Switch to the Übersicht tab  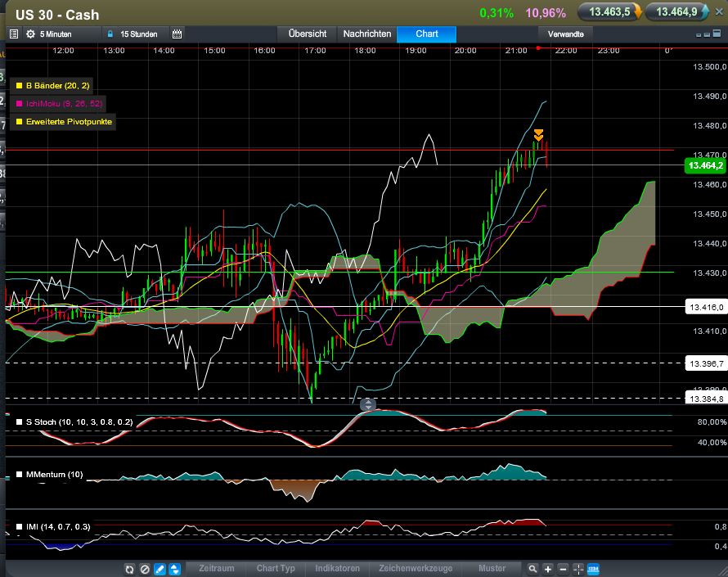308,34
